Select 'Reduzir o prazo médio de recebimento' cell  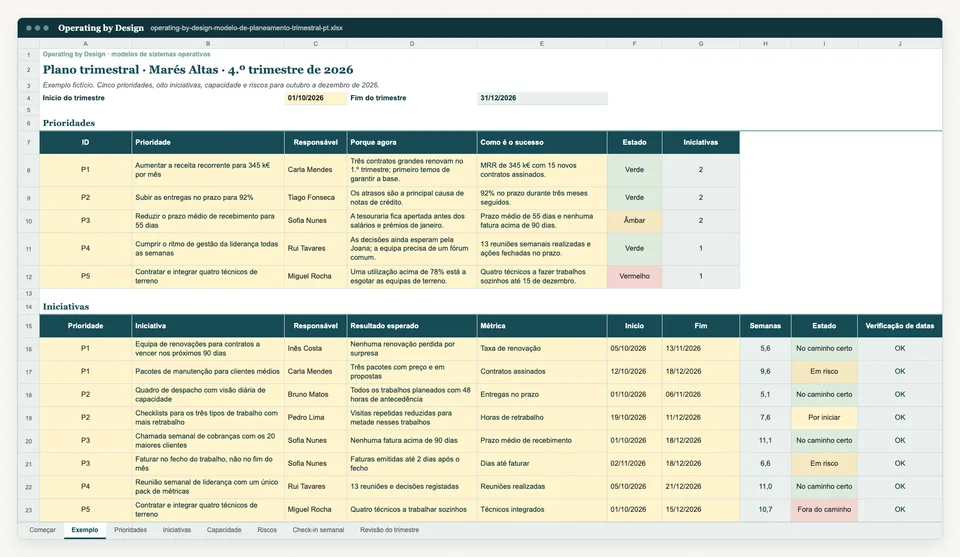point(208,221)
